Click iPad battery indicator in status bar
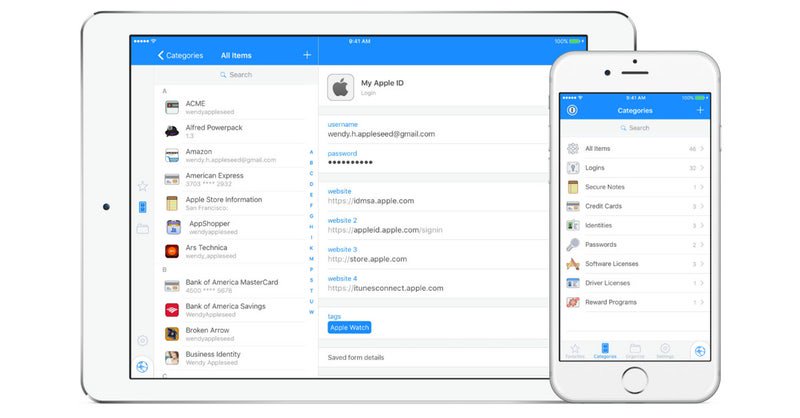The width and height of the screenshot is (800, 418). point(575,41)
